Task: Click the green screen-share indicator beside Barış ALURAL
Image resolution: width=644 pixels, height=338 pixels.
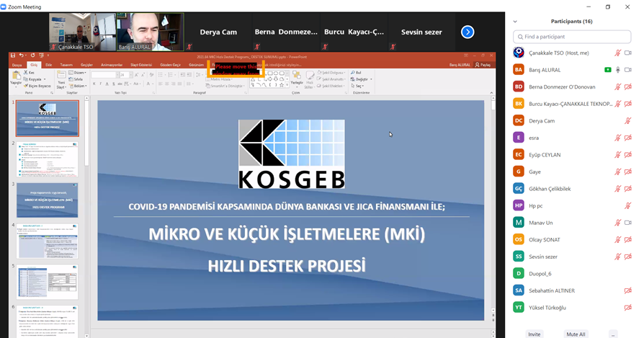Action: click(x=608, y=70)
